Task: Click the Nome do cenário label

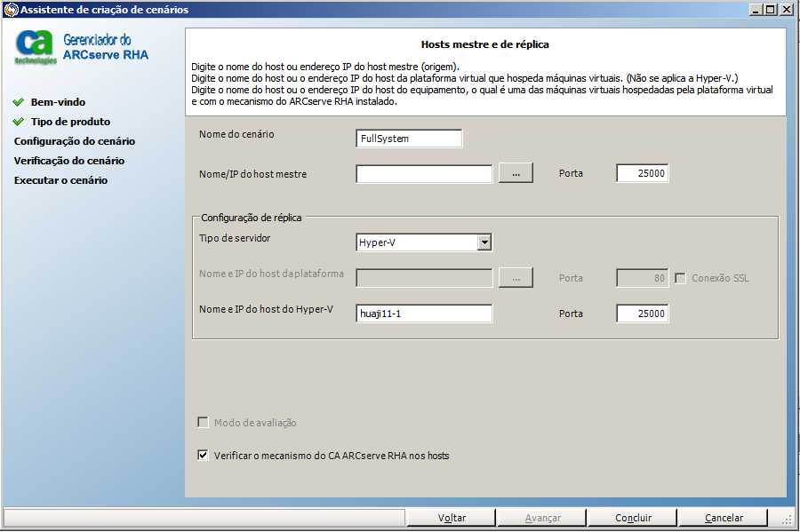Action: click(x=236, y=134)
